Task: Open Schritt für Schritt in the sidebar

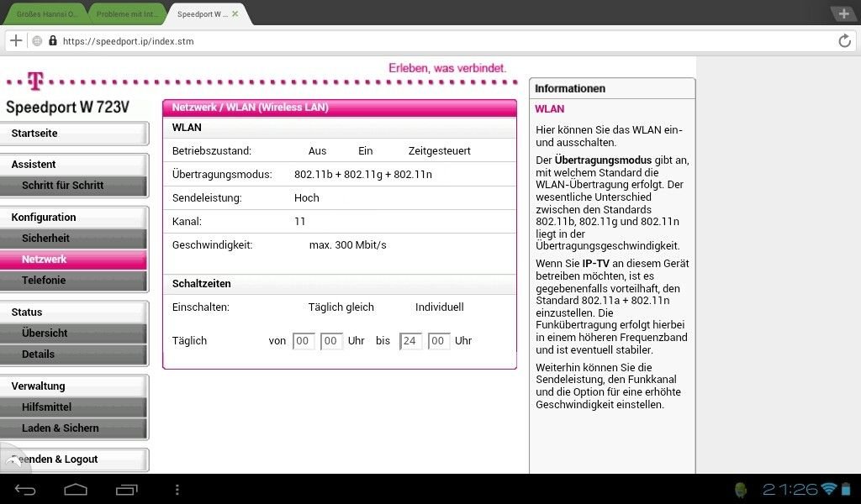Action: (74, 186)
